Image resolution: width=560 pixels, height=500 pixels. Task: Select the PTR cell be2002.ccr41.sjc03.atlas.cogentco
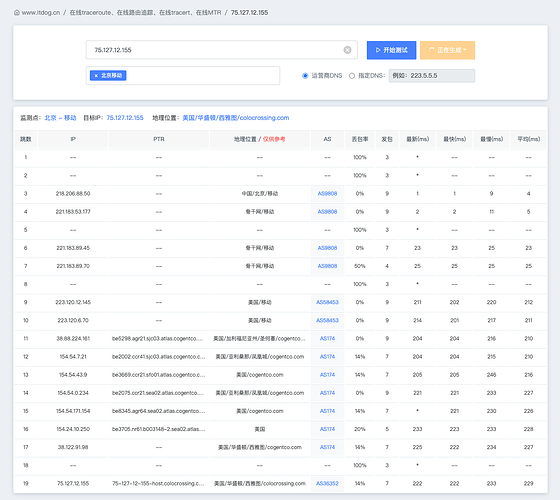click(159, 357)
